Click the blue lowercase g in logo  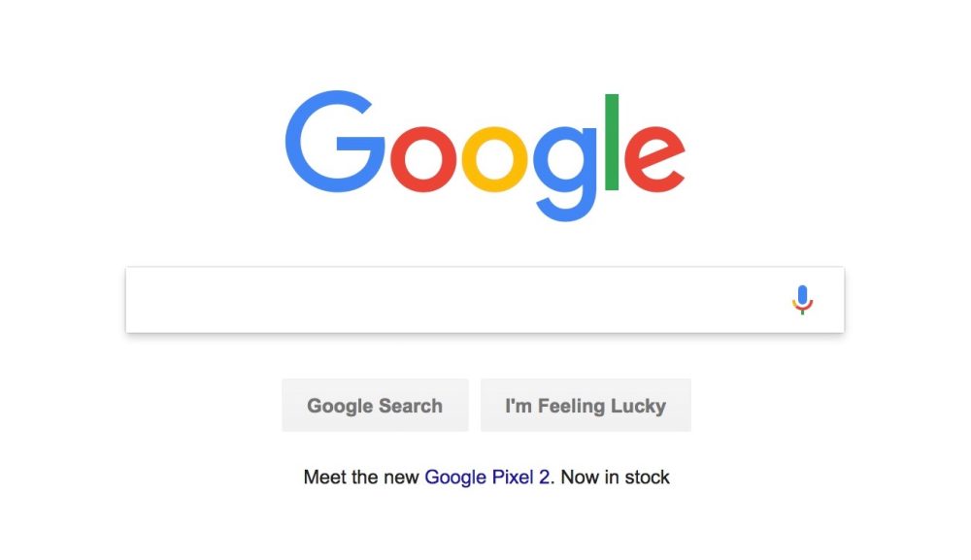tap(565, 174)
